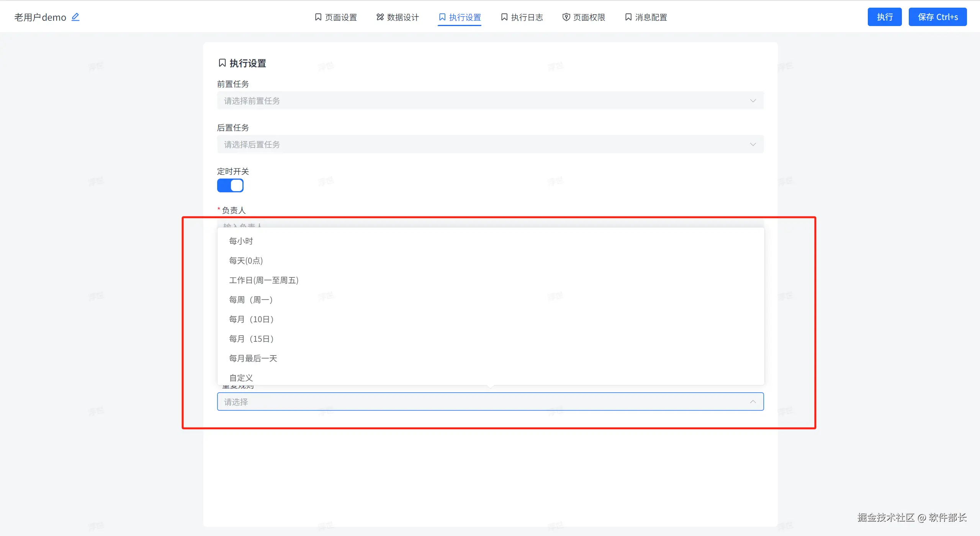Pick the 自定义 option

[241, 378]
